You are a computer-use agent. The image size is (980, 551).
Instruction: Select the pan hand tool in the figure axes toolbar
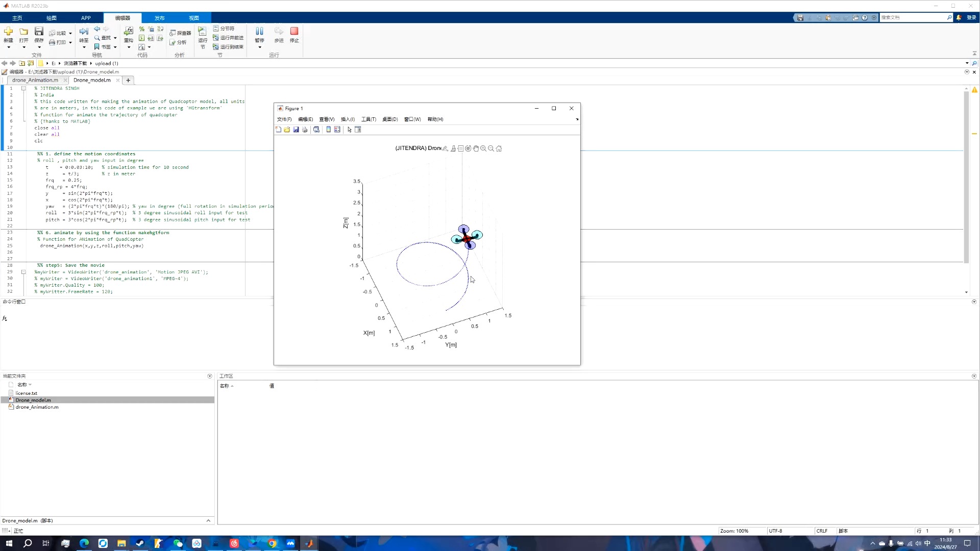click(x=476, y=148)
